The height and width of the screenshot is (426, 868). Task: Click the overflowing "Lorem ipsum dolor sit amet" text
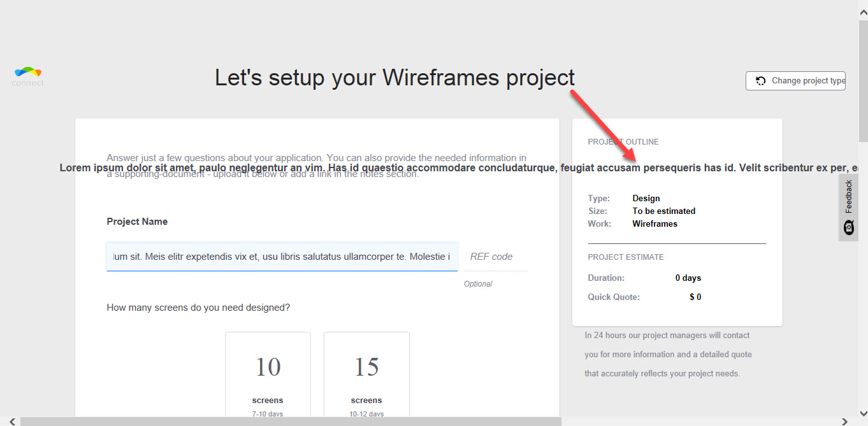459,168
